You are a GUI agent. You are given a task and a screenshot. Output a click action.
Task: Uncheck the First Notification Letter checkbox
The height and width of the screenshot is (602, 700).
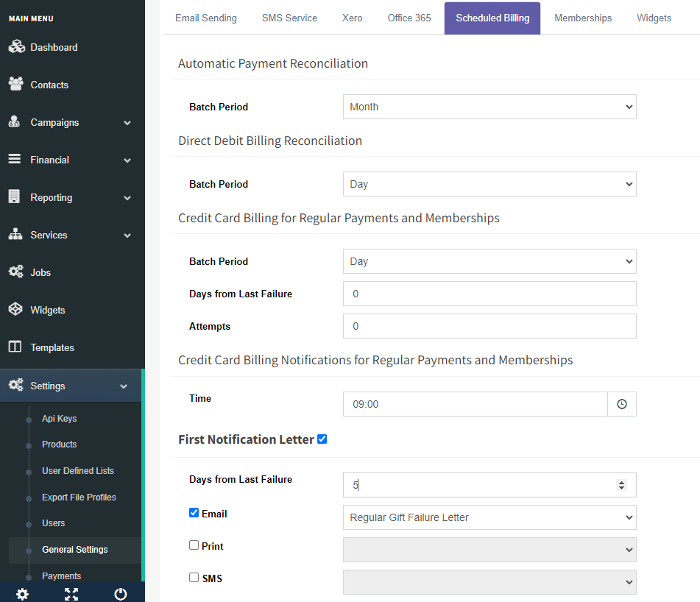point(322,439)
